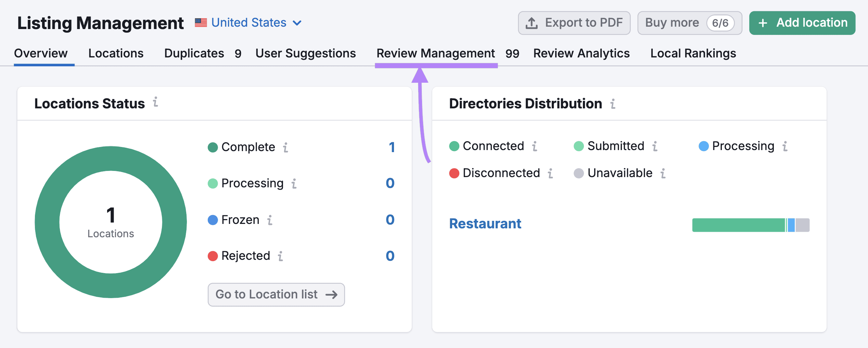Click the info icon next to Frozen status

pyautogui.click(x=270, y=220)
